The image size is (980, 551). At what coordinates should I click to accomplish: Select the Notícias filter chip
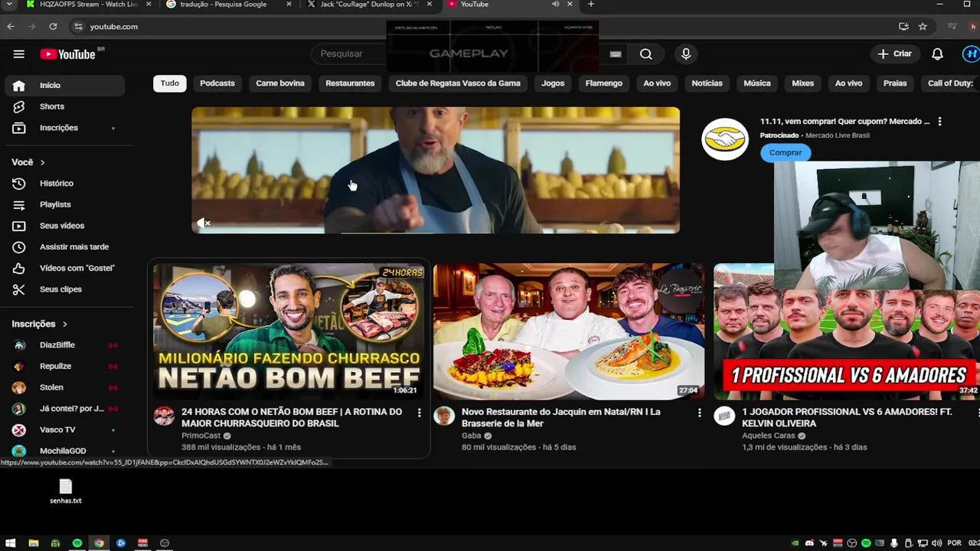point(707,83)
